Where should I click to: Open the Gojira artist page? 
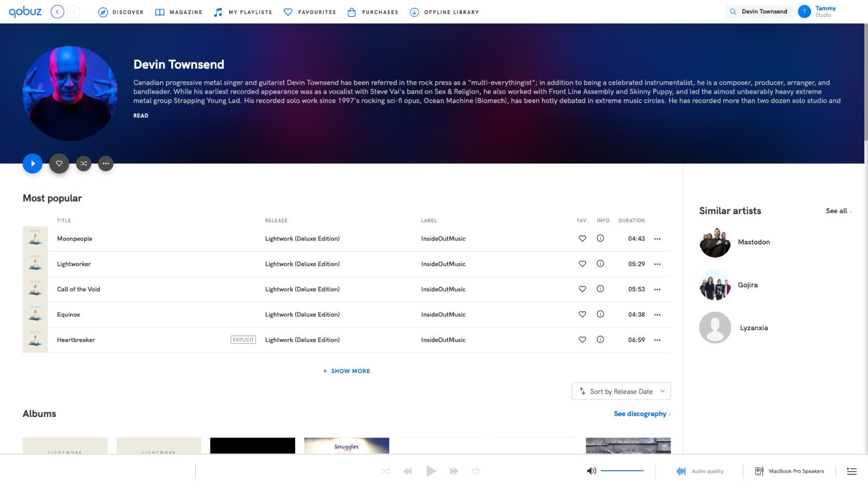748,285
